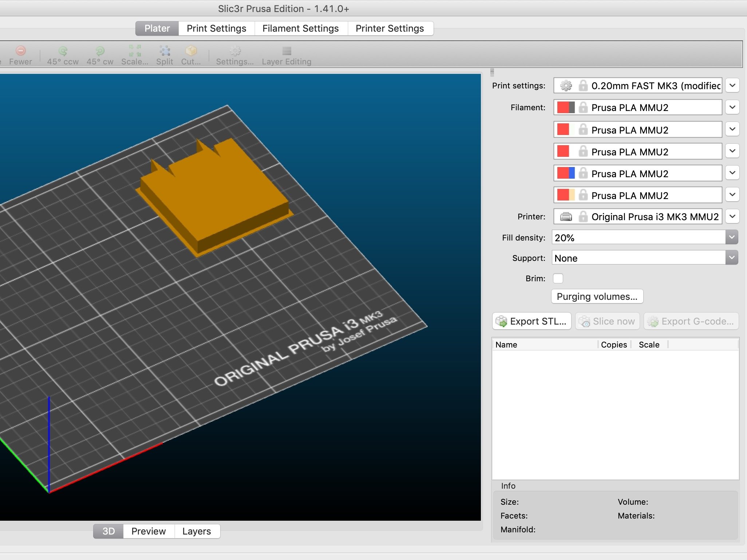The width and height of the screenshot is (747, 560).
Task: Click the fourth filament red-blue color swatch
Action: (566, 173)
